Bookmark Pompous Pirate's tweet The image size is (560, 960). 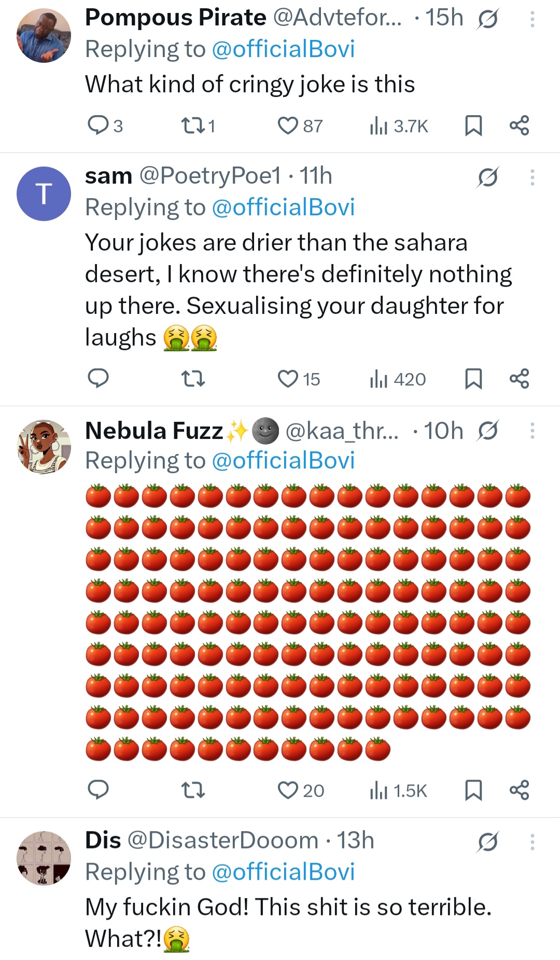[473, 126]
